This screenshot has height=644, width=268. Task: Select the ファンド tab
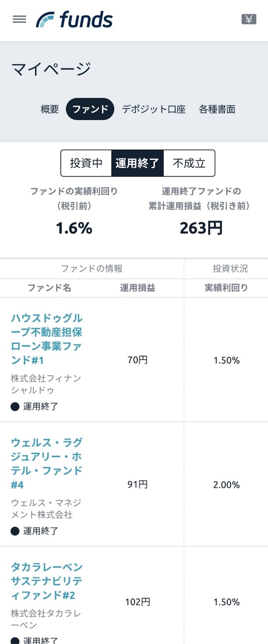pyautogui.click(x=90, y=109)
